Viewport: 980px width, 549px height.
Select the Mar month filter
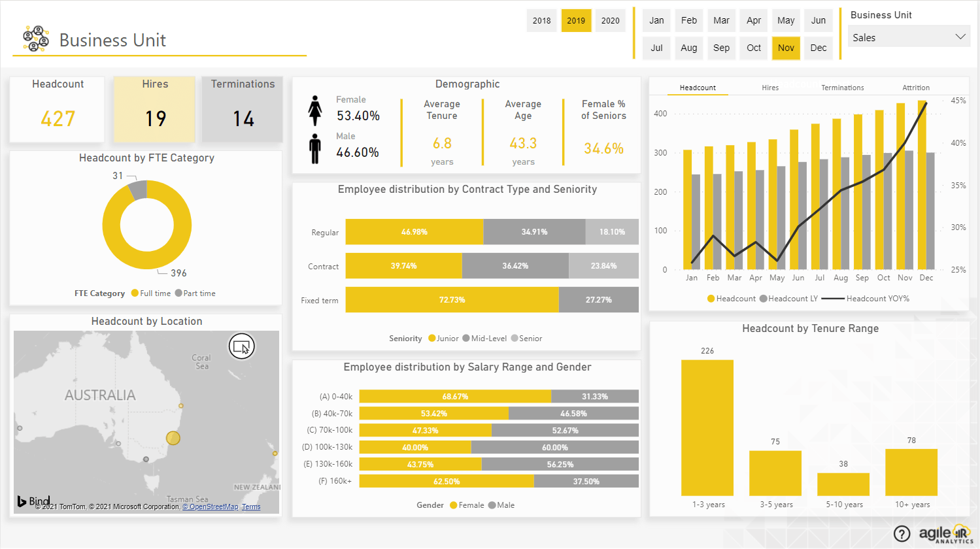(x=721, y=20)
